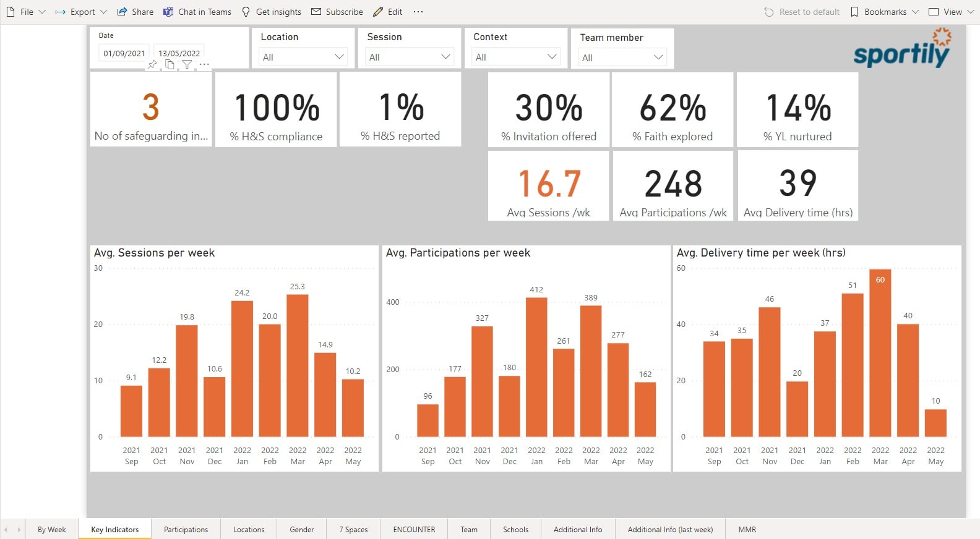Open the visual's filter funnel icon
The image size is (980, 539).
coord(187,65)
